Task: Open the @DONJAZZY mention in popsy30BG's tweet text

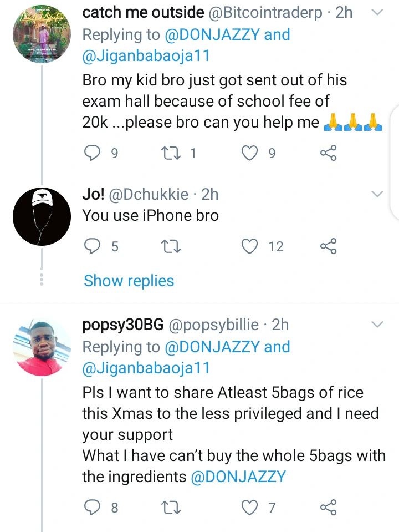Action: click(238, 477)
